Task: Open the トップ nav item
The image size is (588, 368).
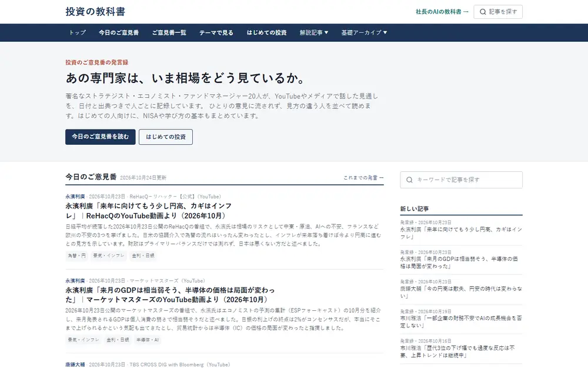Action: pyautogui.click(x=77, y=32)
